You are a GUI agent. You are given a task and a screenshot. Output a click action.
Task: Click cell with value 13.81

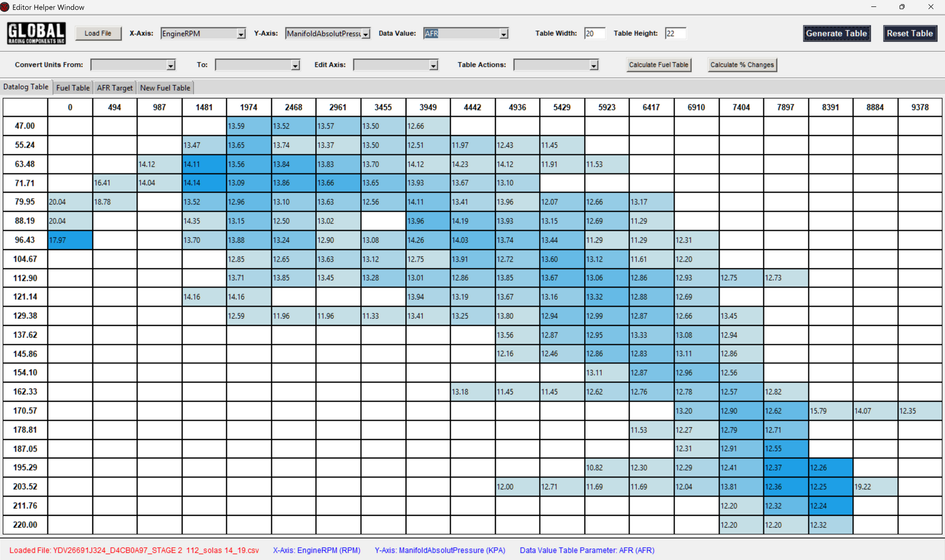click(741, 487)
